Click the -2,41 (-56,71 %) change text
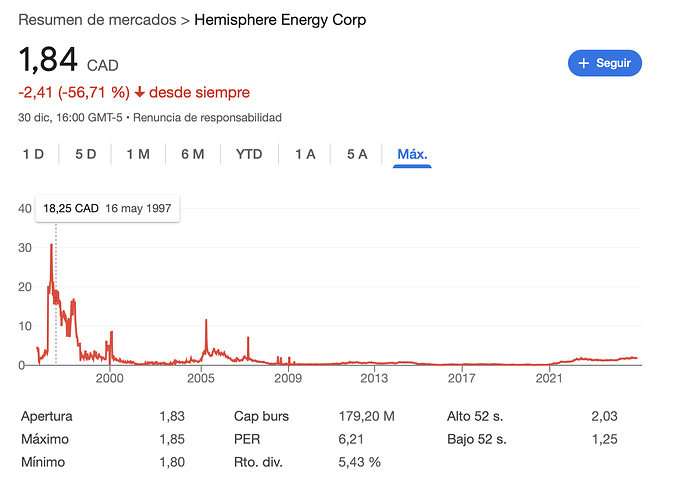The image size is (690, 480). (x=74, y=92)
